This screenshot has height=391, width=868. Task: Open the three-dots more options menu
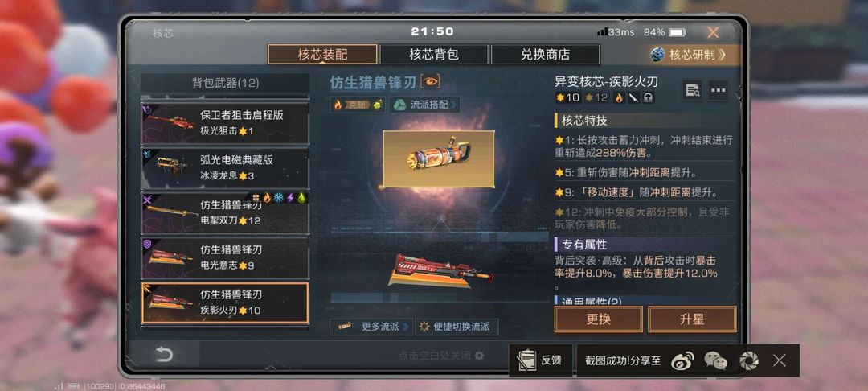(718, 90)
